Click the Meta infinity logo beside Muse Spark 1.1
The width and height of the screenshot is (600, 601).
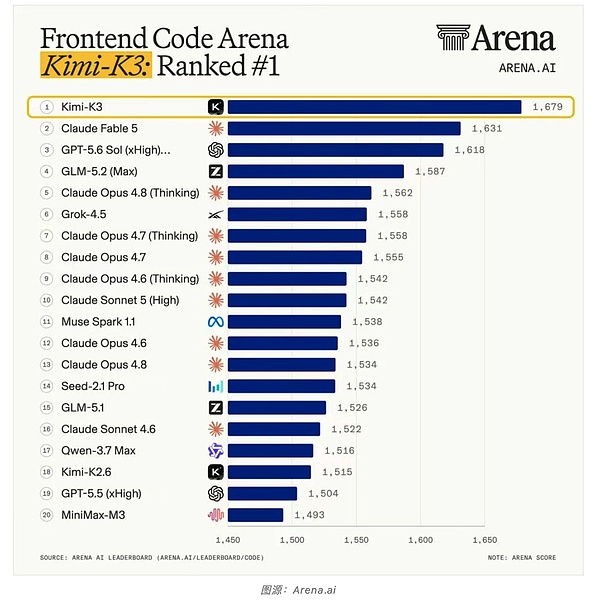click(215, 322)
